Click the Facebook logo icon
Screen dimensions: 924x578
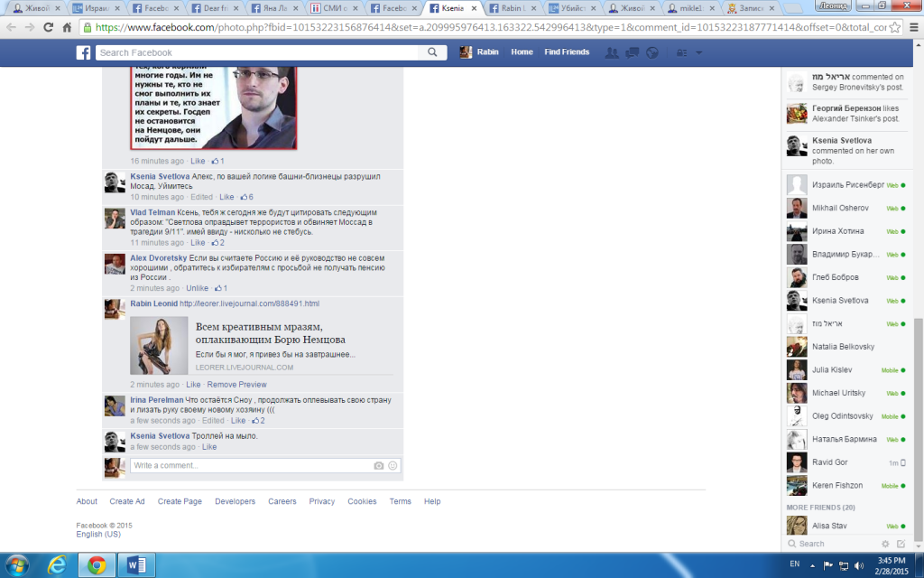click(83, 52)
